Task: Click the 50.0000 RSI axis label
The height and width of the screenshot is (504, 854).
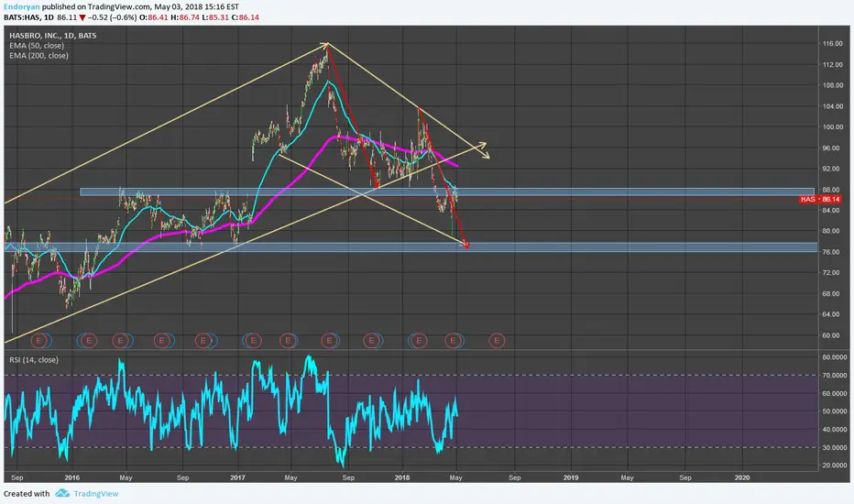Action: [x=835, y=411]
